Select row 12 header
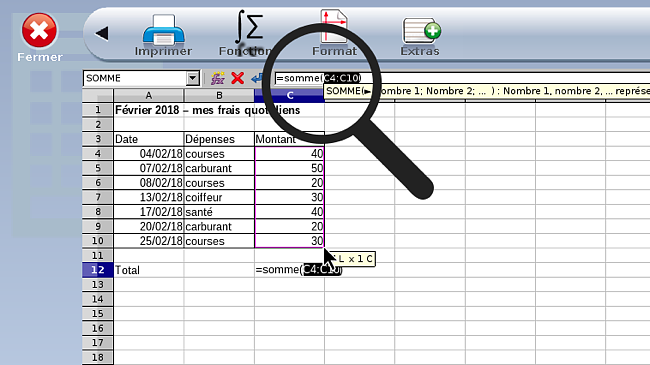The height and width of the screenshot is (365, 650). pos(98,270)
